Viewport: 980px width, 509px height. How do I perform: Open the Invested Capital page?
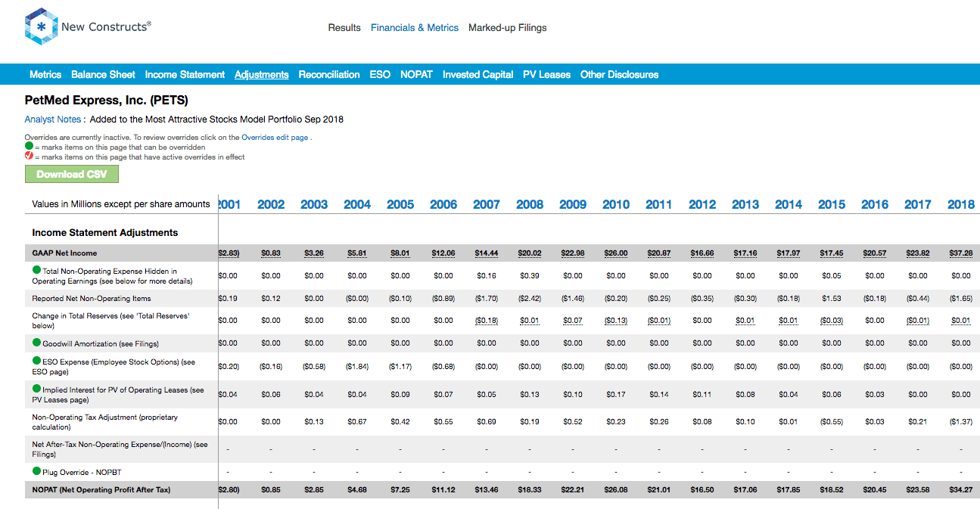[x=478, y=74]
